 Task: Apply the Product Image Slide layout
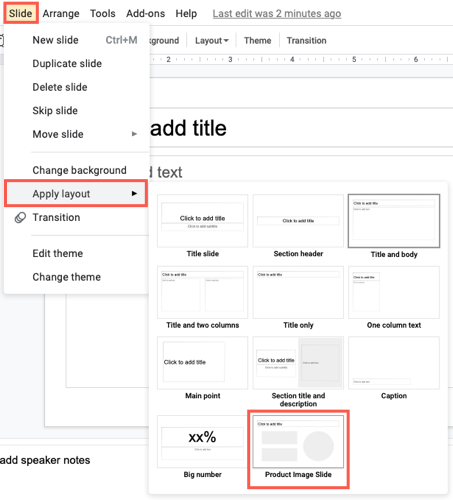[298, 442]
